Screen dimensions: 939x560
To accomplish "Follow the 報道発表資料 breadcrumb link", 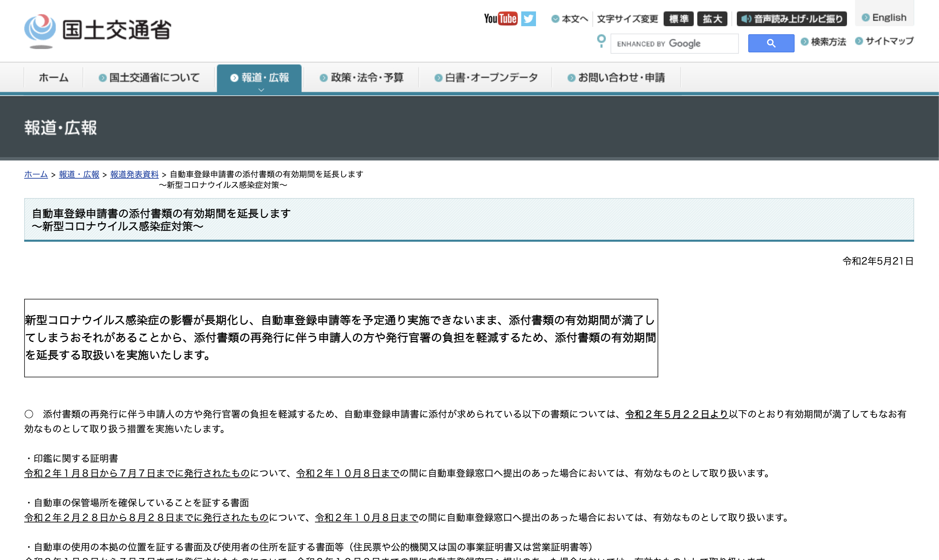I will 134,174.
